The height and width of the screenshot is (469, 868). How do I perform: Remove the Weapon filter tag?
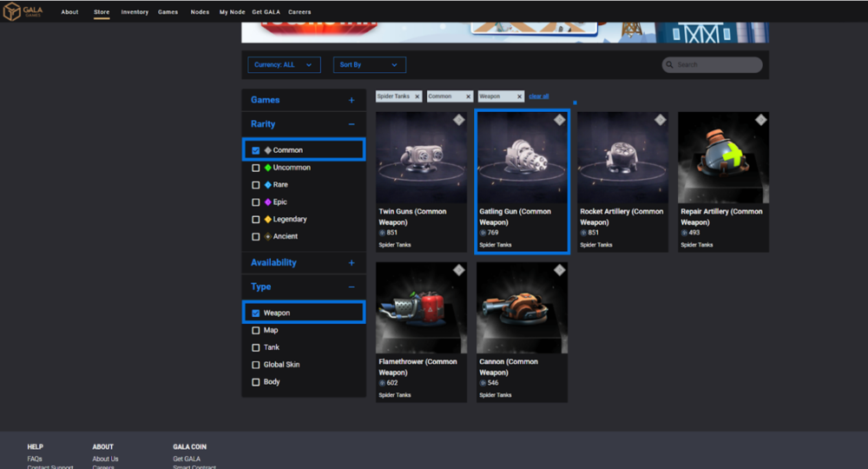tap(519, 96)
